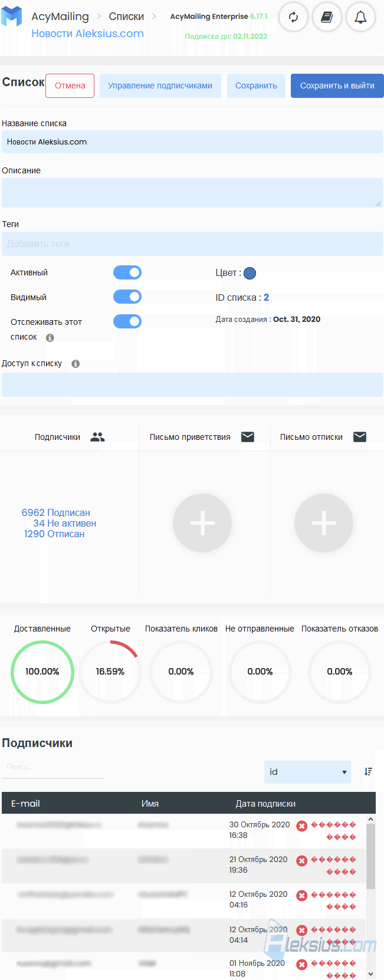
Task: Click the Имя column header
Action: (150, 804)
